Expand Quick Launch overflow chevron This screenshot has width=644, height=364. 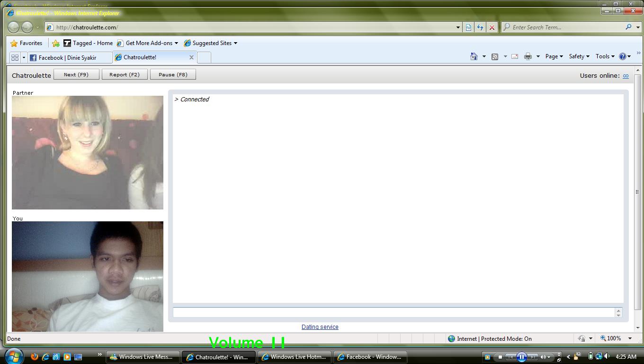(100, 354)
